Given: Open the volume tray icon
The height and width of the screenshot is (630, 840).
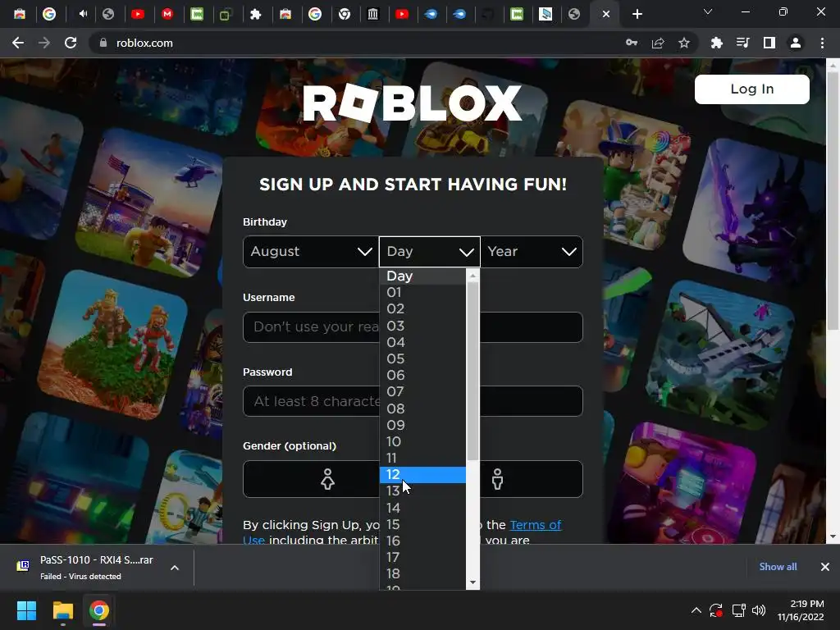Looking at the screenshot, I should pos(759,610).
